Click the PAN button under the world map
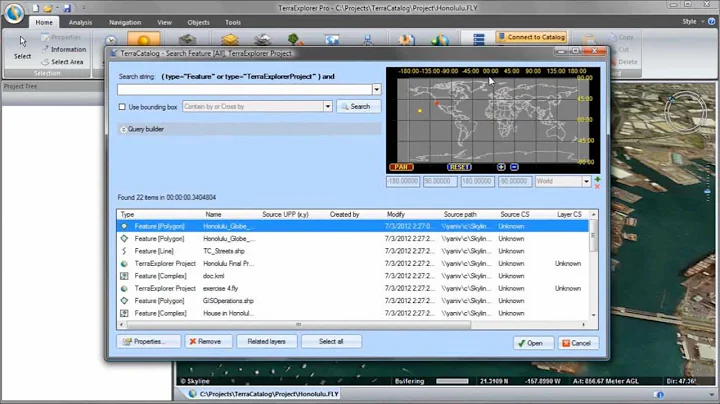This screenshot has width=720, height=404. (401, 167)
